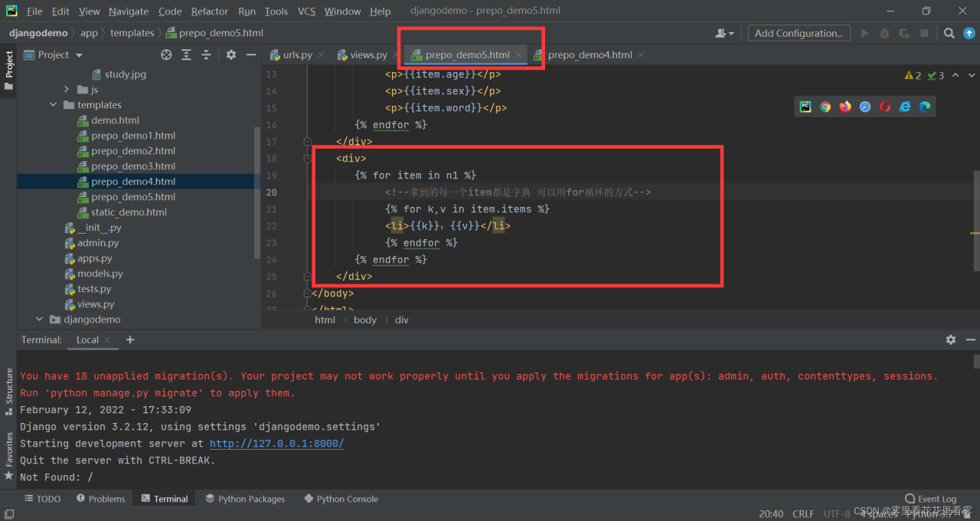Viewport: 980px width, 521px height.
Task: Collapse the templates folder
Action: click(54, 105)
